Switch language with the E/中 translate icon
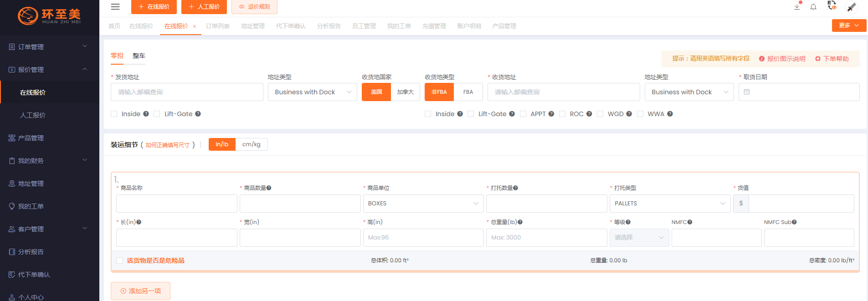 pos(832,5)
